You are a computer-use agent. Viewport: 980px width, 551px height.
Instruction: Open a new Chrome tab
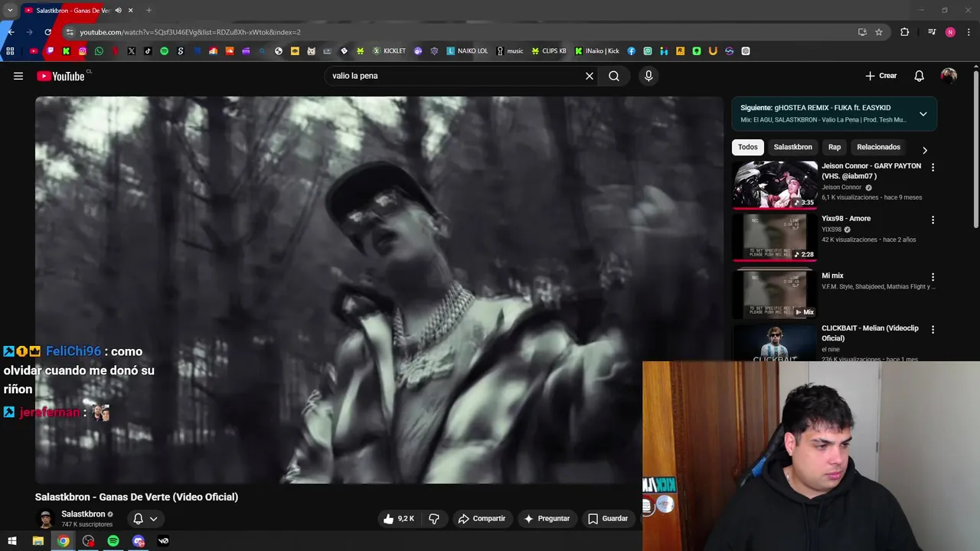(x=149, y=11)
